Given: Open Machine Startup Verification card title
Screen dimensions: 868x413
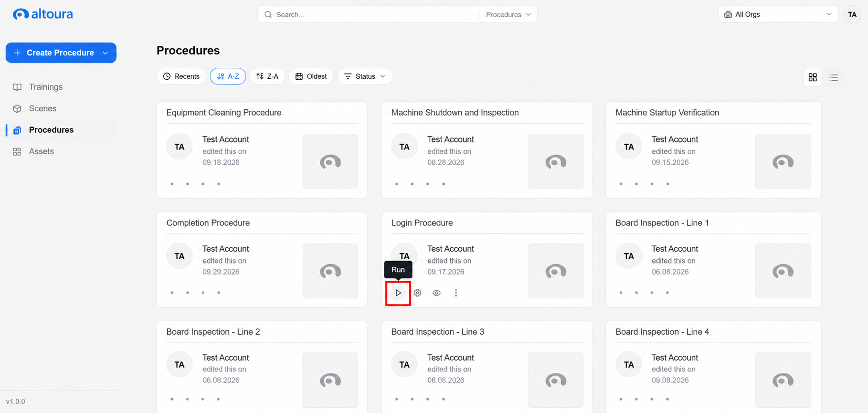Looking at the screenshot, I should pyautogui.click(x=667, y=113).
